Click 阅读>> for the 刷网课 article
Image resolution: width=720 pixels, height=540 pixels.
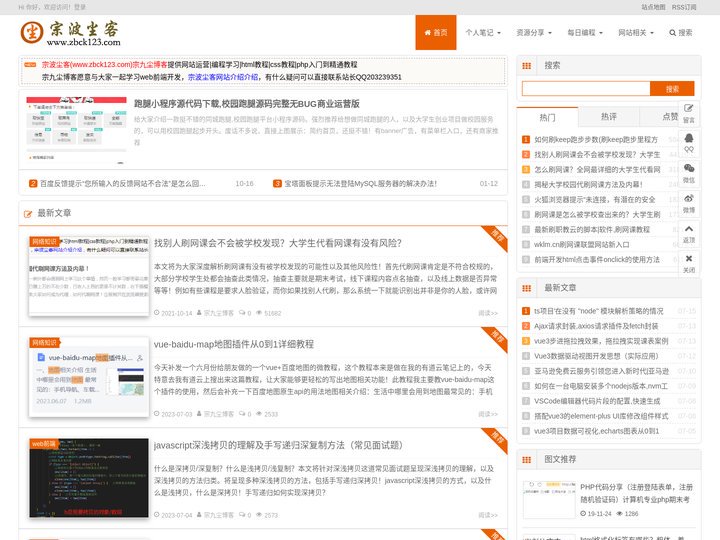[x=488, y=313]
